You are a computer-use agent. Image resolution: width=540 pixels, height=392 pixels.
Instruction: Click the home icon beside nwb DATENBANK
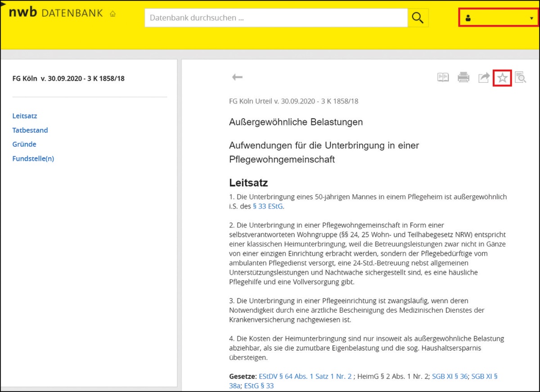point(112,14)
